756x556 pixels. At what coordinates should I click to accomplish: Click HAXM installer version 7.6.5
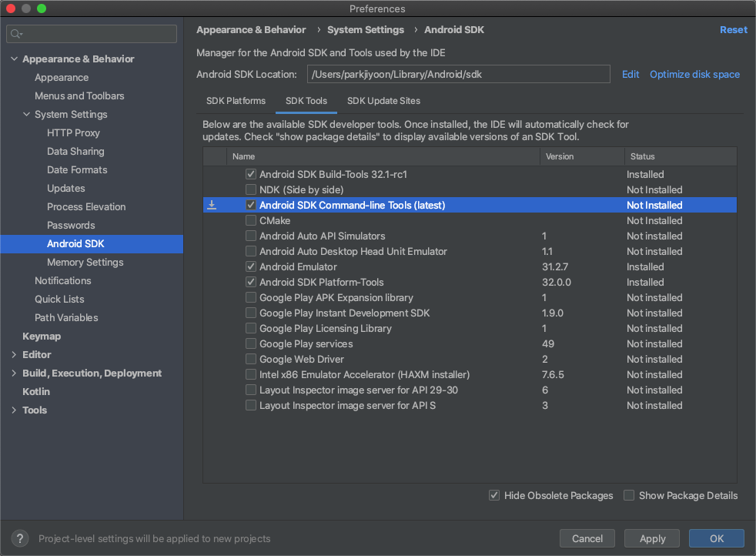553,375
